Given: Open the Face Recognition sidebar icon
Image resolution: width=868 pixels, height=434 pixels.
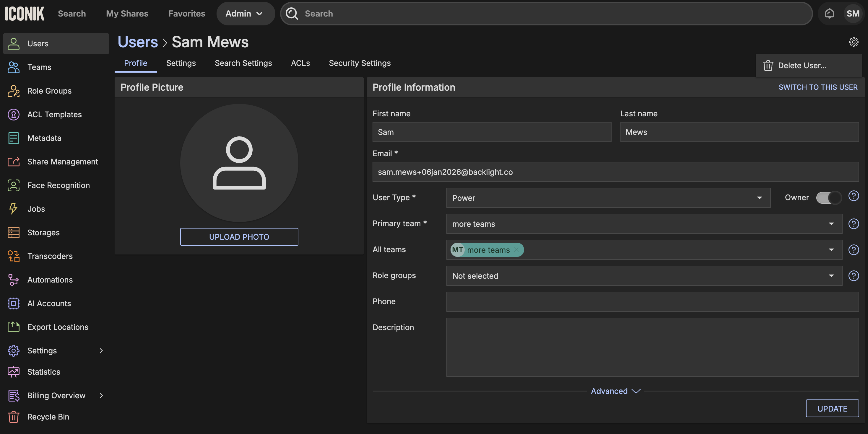Looking at the screenshot, I should coord(14,185).
